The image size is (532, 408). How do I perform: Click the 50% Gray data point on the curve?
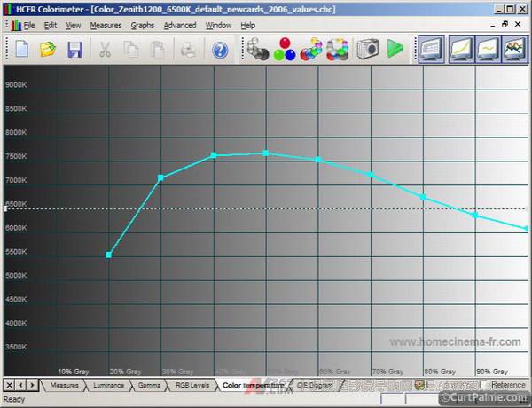point(266,153)
